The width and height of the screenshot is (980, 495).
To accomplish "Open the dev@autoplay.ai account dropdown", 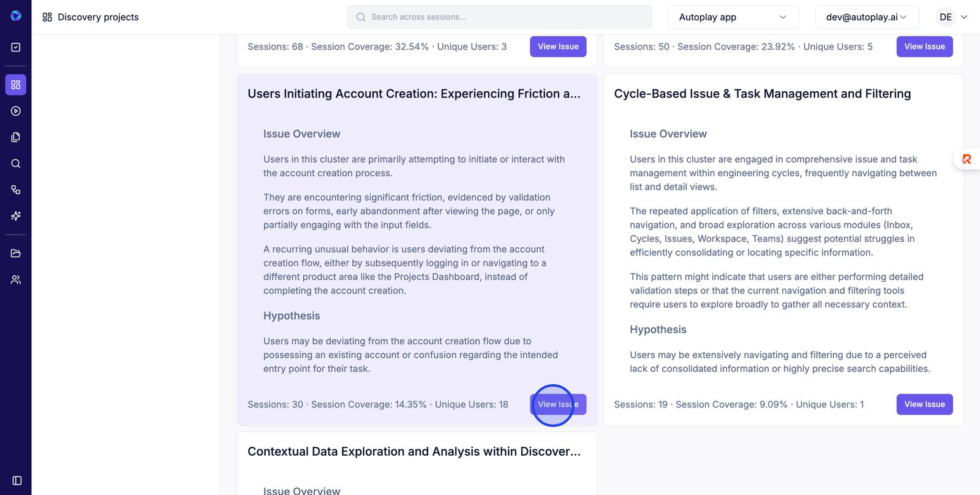I will click(866, 17).
